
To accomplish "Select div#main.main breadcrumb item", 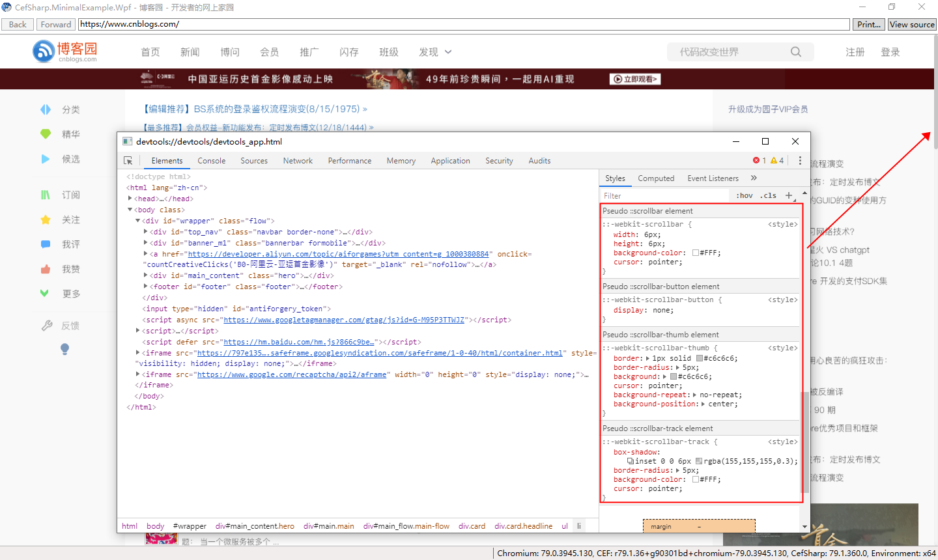I will coord(329,526).
